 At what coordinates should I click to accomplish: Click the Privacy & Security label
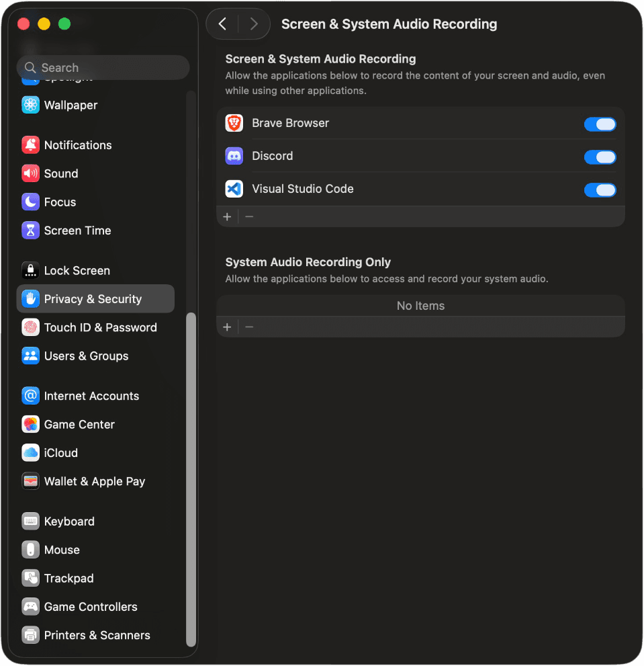(x=93, y=298)
